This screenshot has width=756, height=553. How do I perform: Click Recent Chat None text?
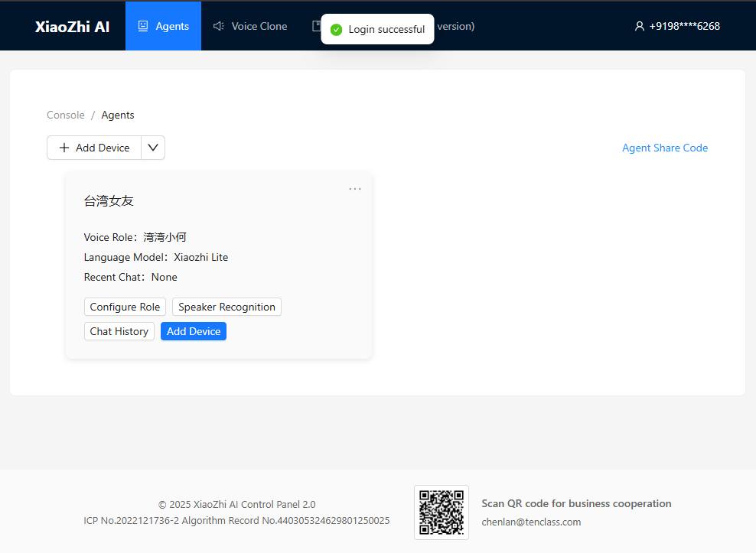click(x=130, y=277)
